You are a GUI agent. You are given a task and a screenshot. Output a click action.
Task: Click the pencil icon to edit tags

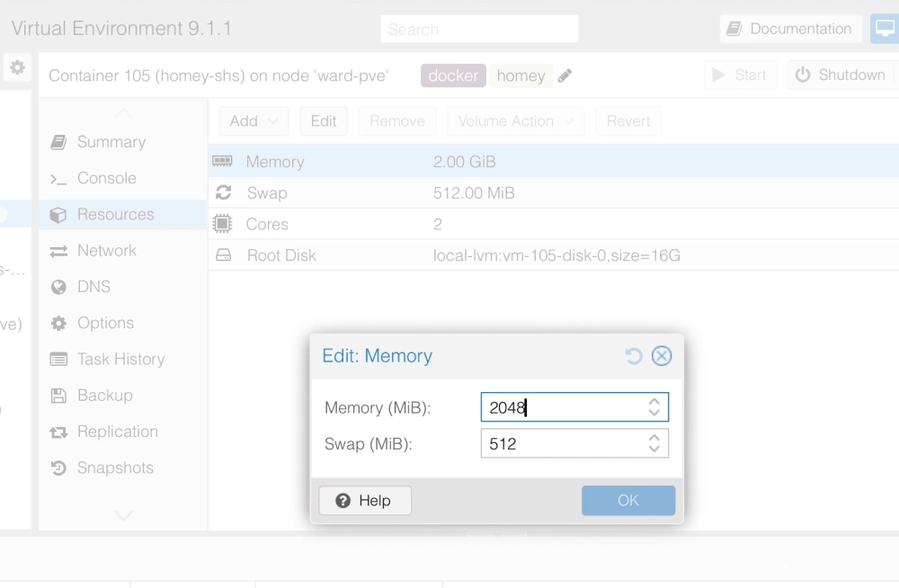565,76
